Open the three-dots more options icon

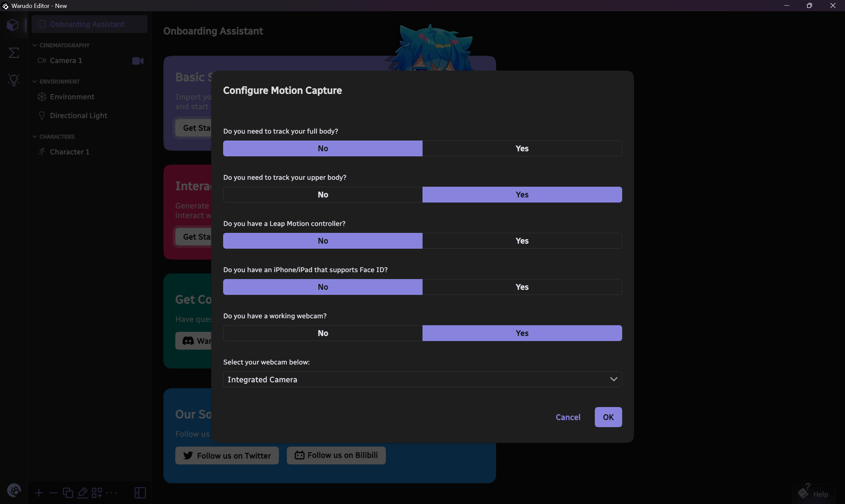(112, 493)
